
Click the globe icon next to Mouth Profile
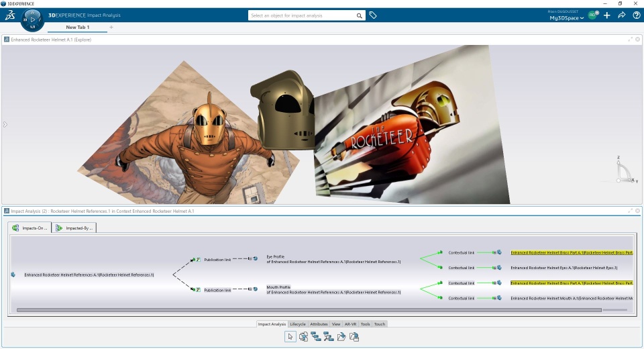coord(256,289)
